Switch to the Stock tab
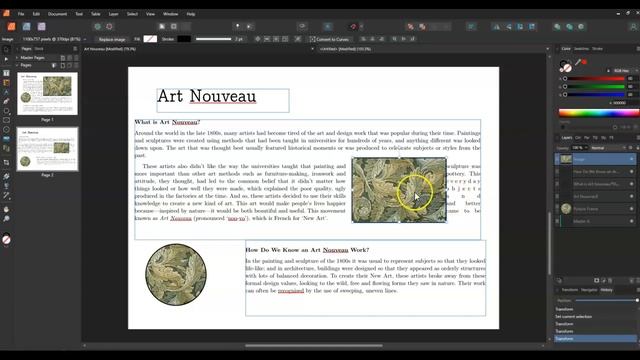This screenshot has height=360, width=640. 39,49
